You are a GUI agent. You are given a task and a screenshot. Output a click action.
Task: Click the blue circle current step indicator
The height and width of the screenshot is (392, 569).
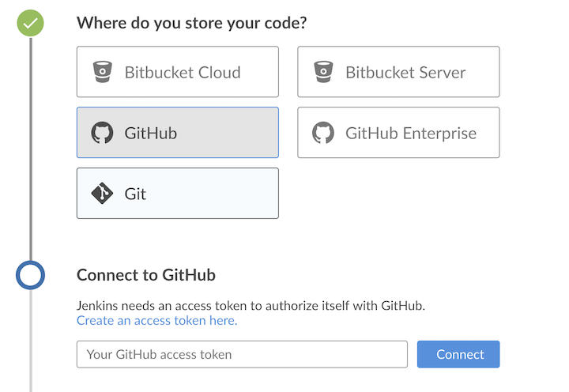pos(30,275)
